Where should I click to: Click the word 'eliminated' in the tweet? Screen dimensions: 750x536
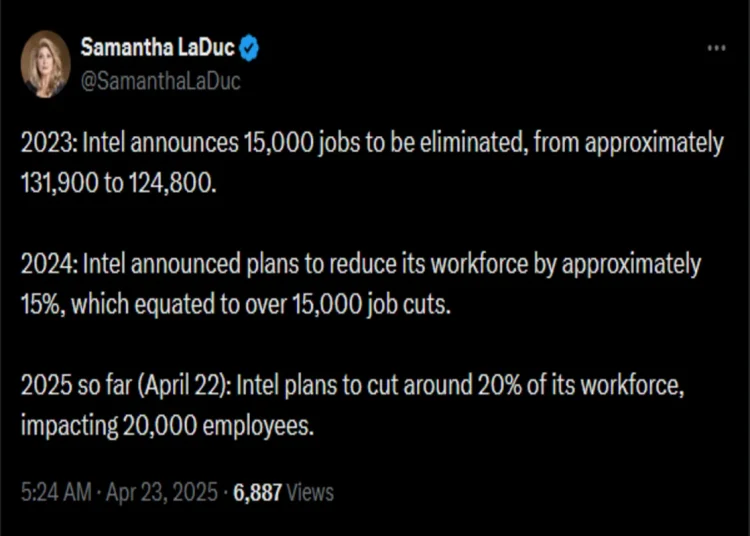point(474,142)
